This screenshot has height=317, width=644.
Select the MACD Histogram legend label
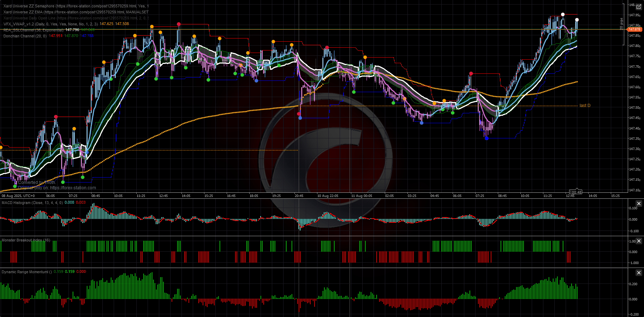(x=32, y=203)
